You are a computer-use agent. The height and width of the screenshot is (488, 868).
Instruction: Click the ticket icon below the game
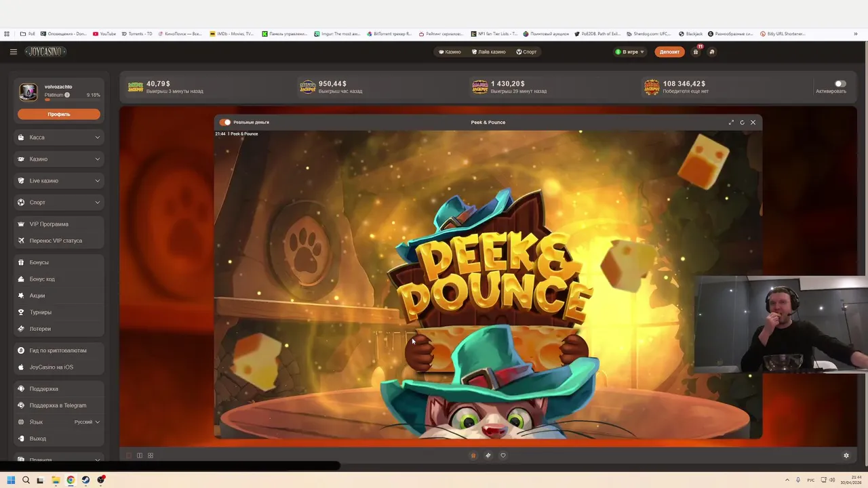click(488, 455)
